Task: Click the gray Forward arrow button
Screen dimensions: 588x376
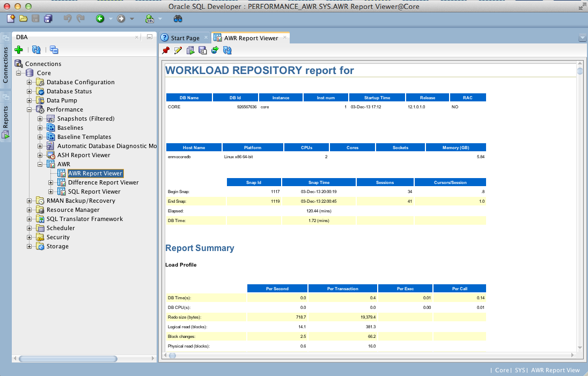Action: click(121, 18)
